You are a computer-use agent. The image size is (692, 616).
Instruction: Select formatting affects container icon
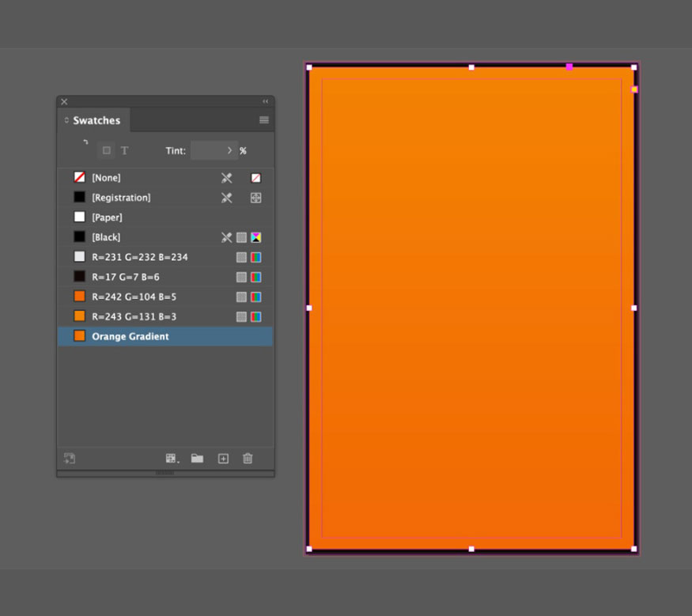106,150
